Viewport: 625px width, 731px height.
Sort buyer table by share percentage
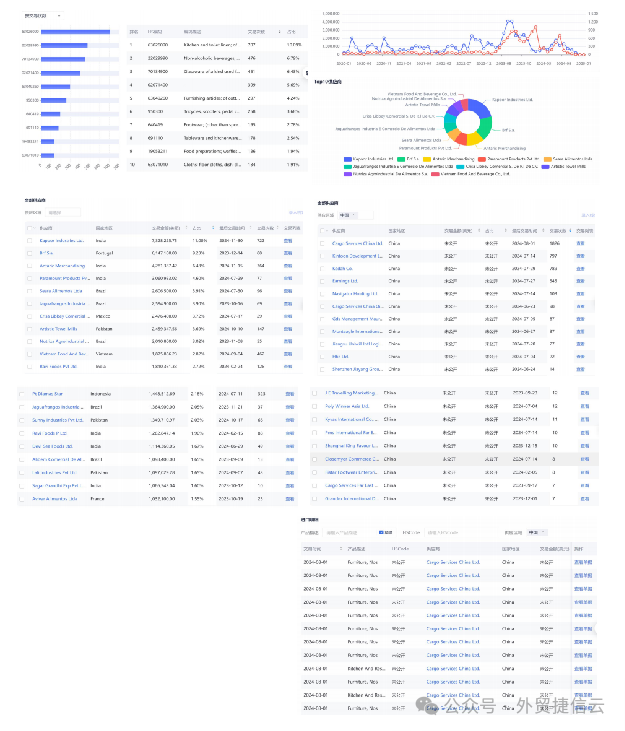point(213,228)
